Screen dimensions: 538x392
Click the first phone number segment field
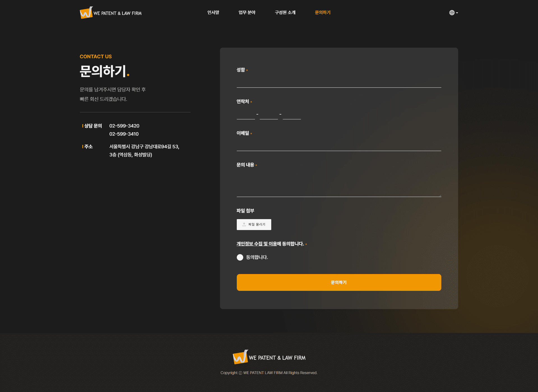[246, 114]
